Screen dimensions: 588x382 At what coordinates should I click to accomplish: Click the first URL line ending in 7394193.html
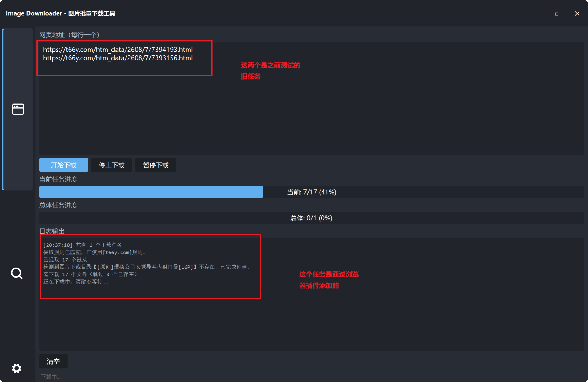click(x=118, y=50)
